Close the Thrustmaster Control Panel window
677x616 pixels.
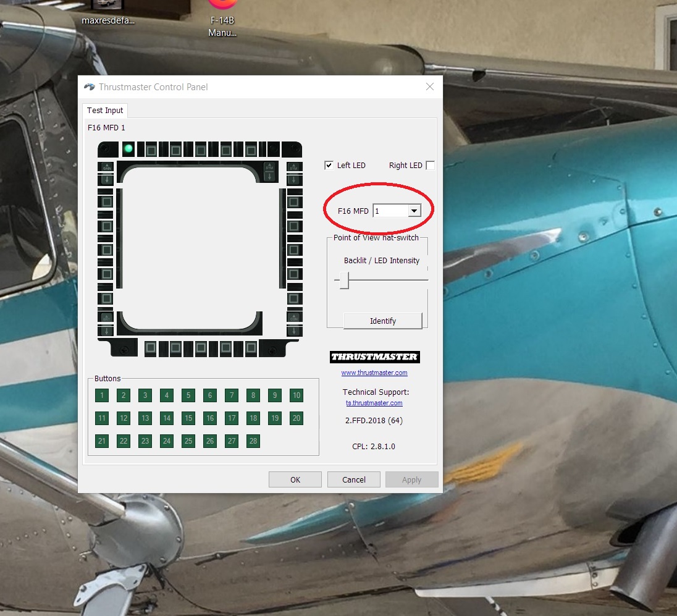coord(430,87)
